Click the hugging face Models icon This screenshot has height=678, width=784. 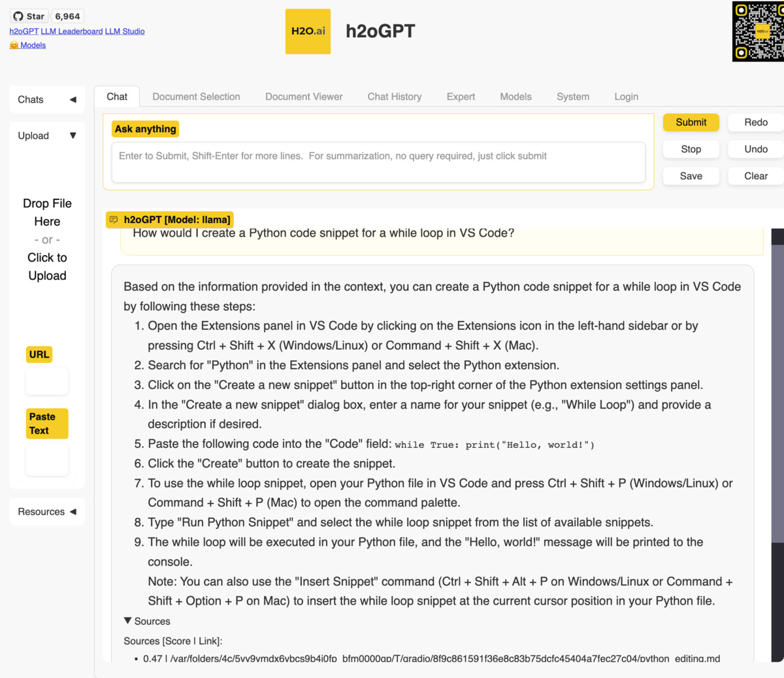14,44
